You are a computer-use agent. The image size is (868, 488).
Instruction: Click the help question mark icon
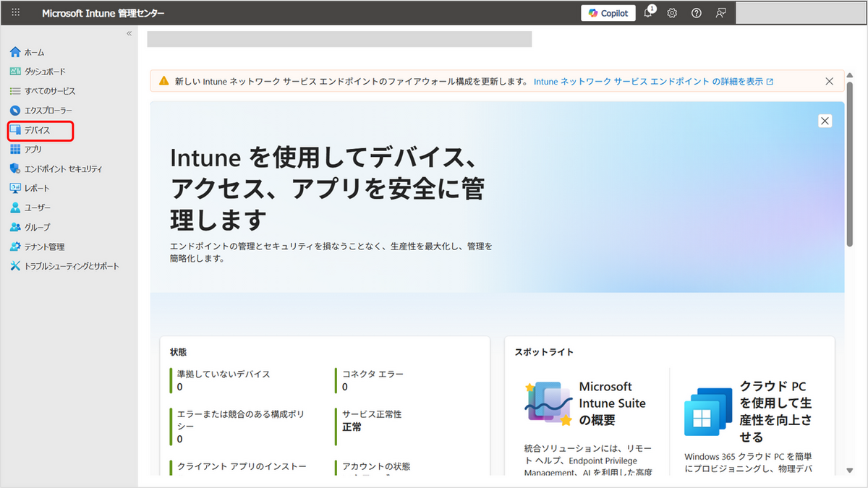point(696,13)
